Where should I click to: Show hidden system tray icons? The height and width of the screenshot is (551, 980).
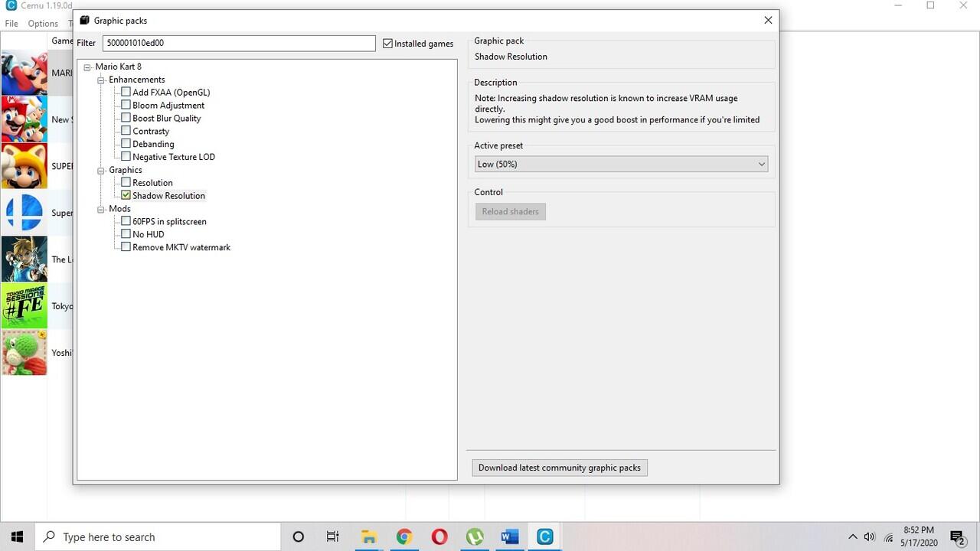pos(853,536)
